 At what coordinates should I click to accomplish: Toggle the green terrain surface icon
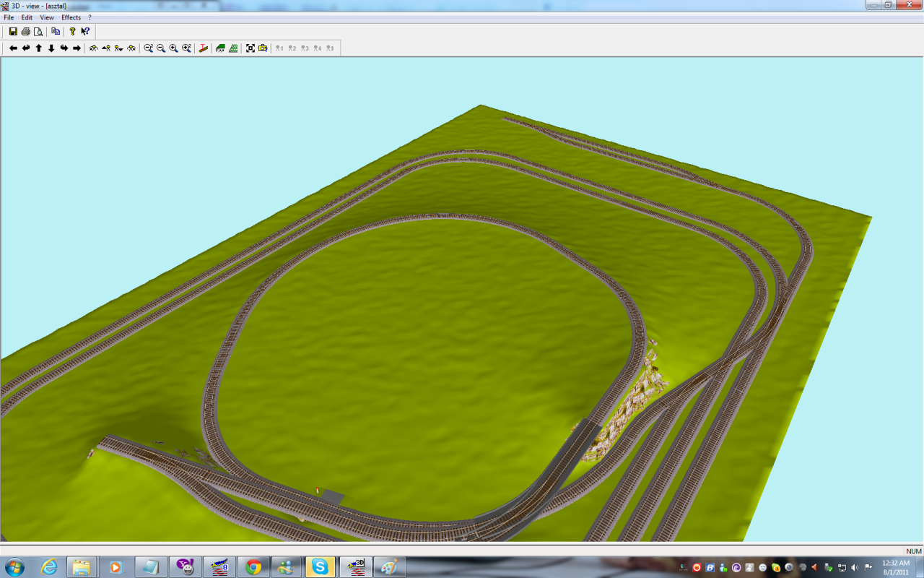click(x=220, y=48)
